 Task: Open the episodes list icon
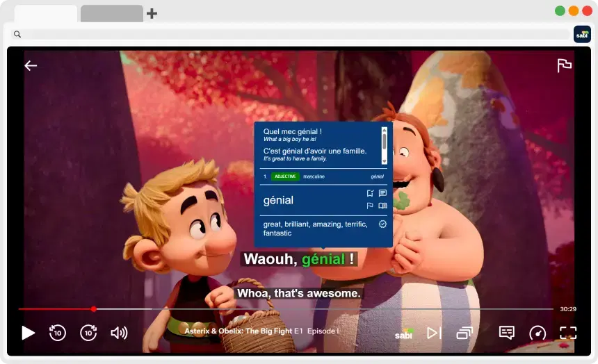pyautogui.click(x=464, y=333)
